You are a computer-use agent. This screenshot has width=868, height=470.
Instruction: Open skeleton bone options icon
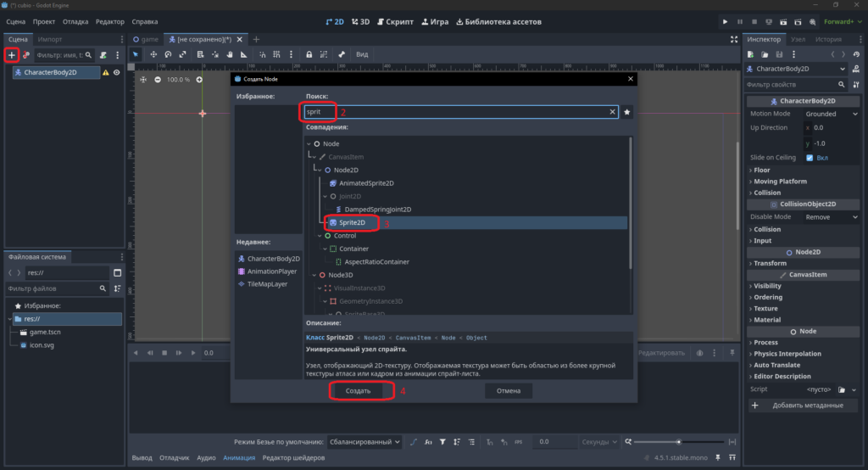point(342,54)
